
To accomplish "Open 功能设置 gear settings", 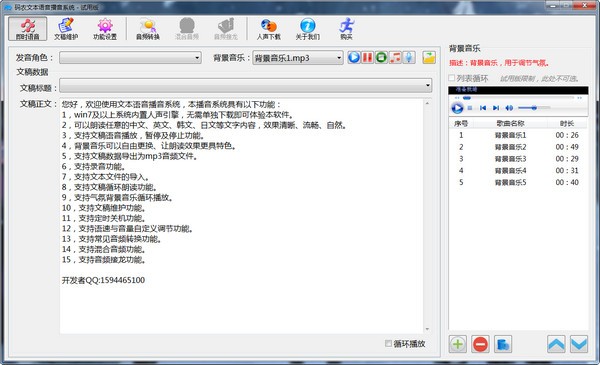I will click(104, 29).
